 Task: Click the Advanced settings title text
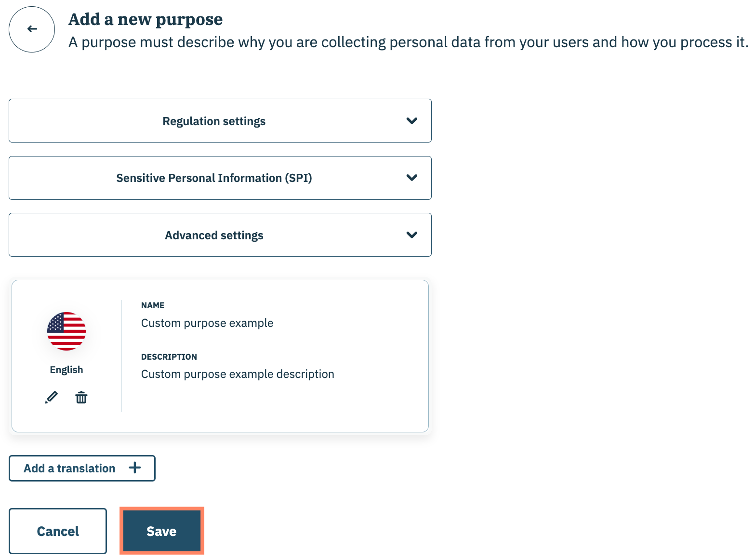[214, 235]
